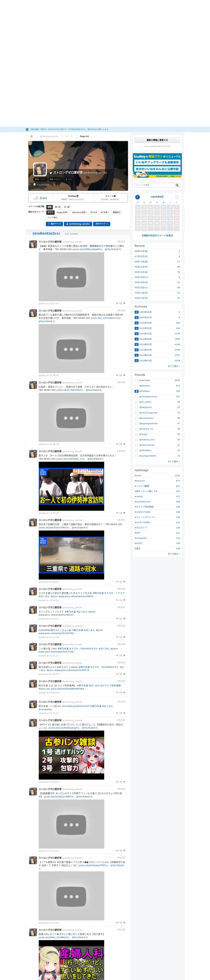Open the 2025年08月 archive list icon

coord(136,312)
